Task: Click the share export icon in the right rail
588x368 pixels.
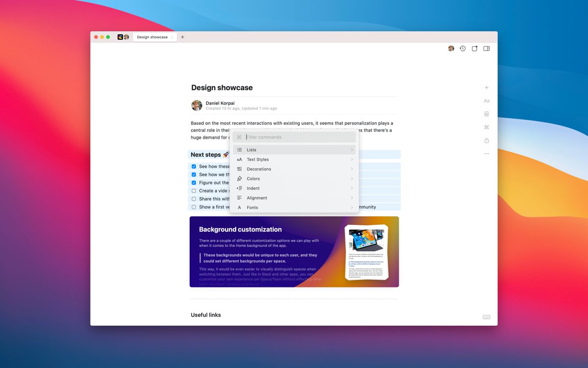Action: click(487, 140)
